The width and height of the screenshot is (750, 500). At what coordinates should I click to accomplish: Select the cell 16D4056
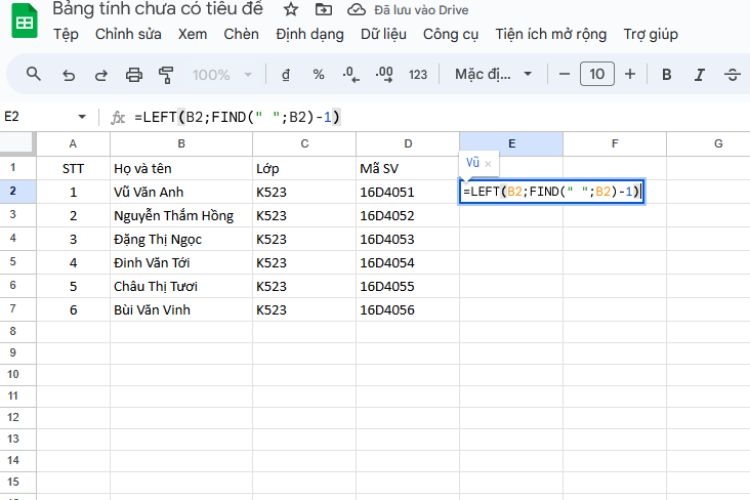pos(408,310)
